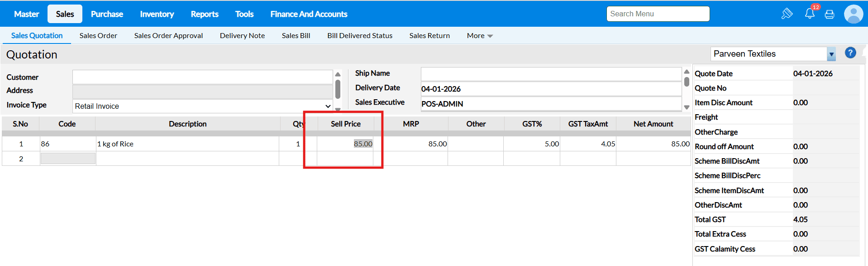Screen dimensions: 868x266
Task: Expand the Parveen Textiles company dropdown
Action: (831, 54)
